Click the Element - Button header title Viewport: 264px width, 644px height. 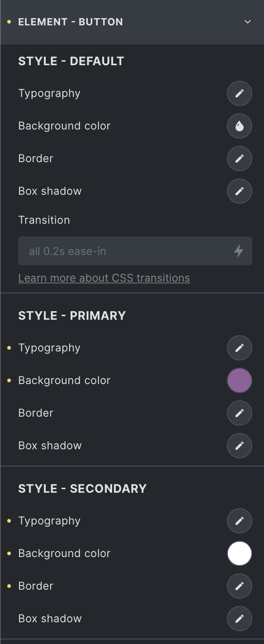point(71,22)
